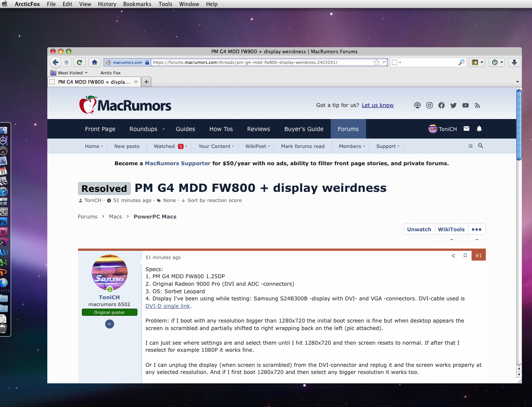Expand the Roundups dropdown arrow
This screenshot has width=532, height=407.
click(x=164, y=129)
